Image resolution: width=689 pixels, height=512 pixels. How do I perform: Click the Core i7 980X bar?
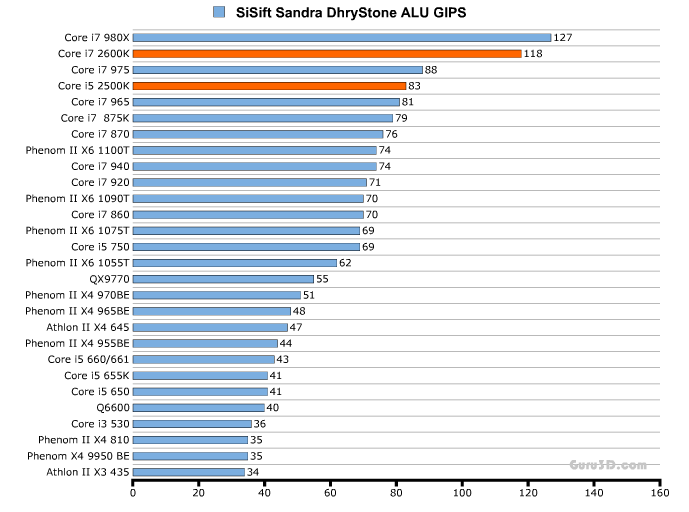click(342, 38)
